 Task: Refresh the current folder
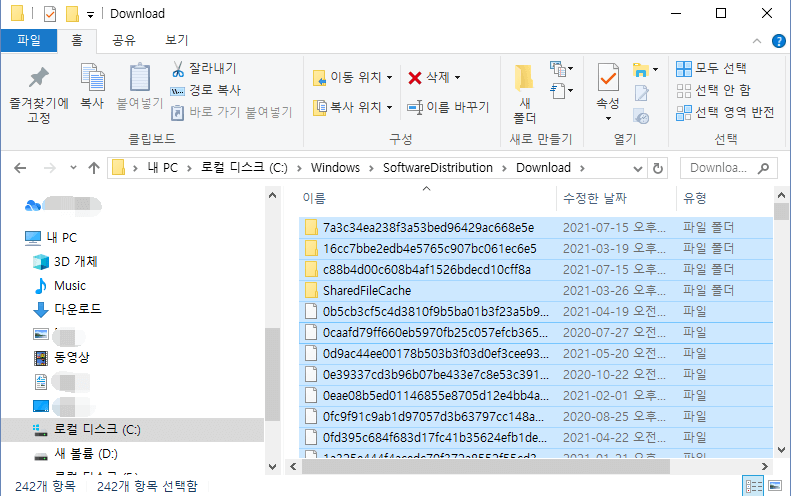tap(658, 169)
